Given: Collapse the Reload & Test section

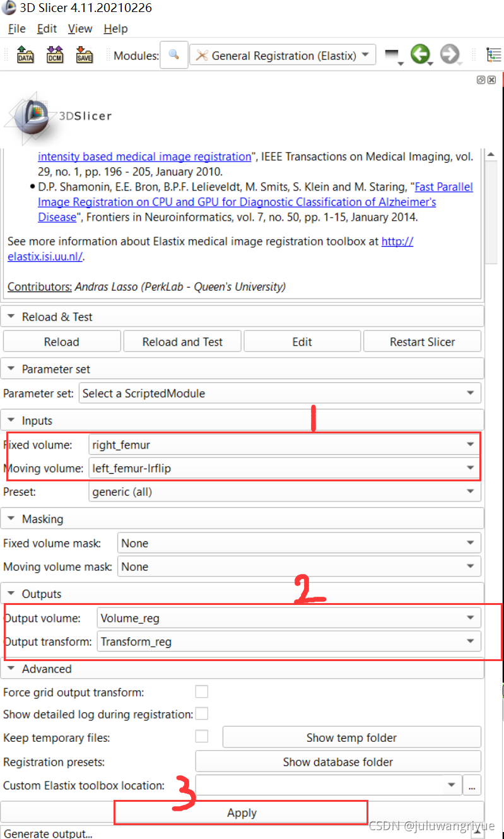Looking at the screenshot, I should [242, 317].
